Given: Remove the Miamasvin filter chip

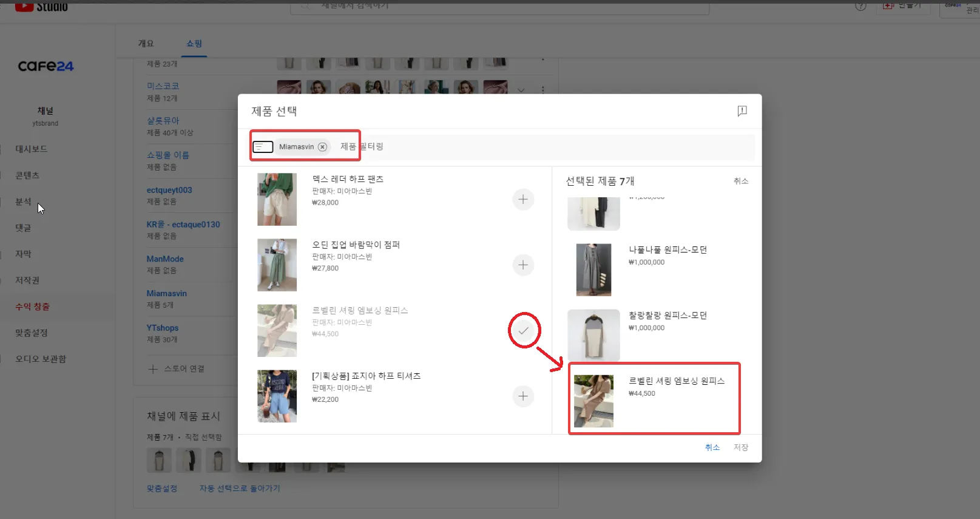Looking at the screenshot, I should pyautogui.click(x=323, y=147).
